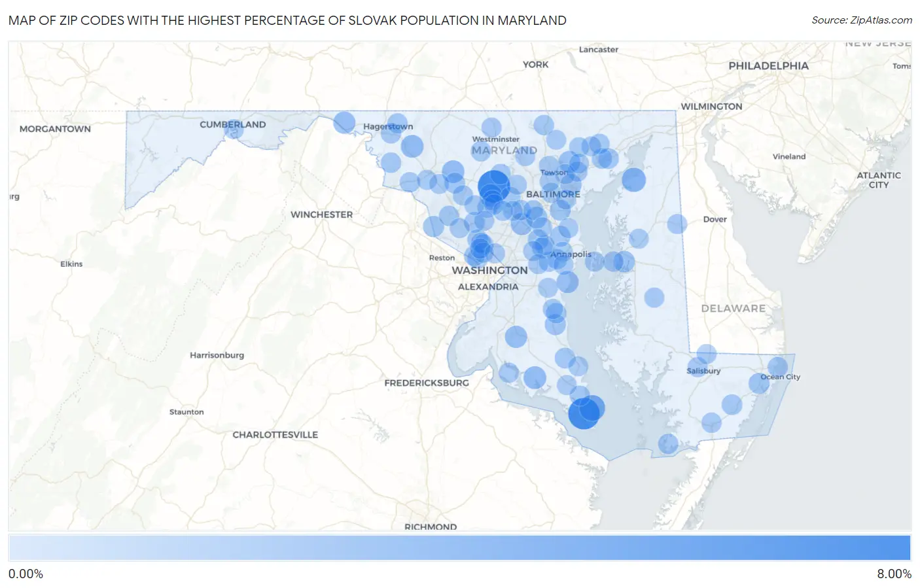920x588 pixels.
Task: Click the Vineland label
Action: (x=788, y=157)
